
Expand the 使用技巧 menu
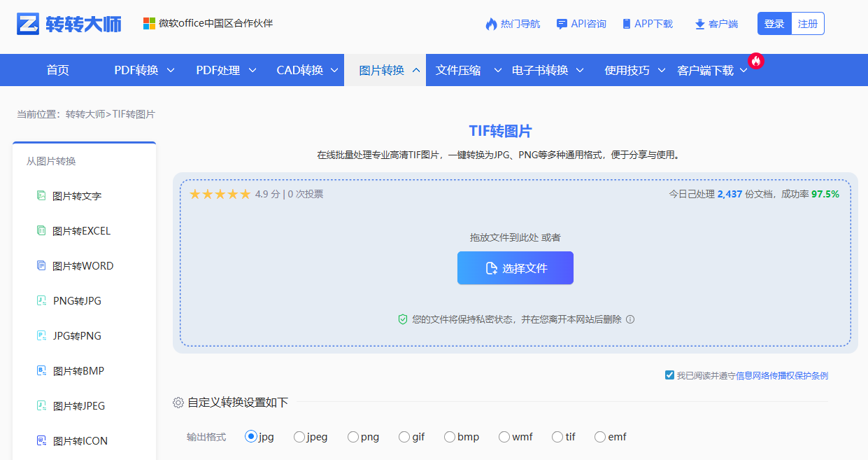click(x=628, y=70)
